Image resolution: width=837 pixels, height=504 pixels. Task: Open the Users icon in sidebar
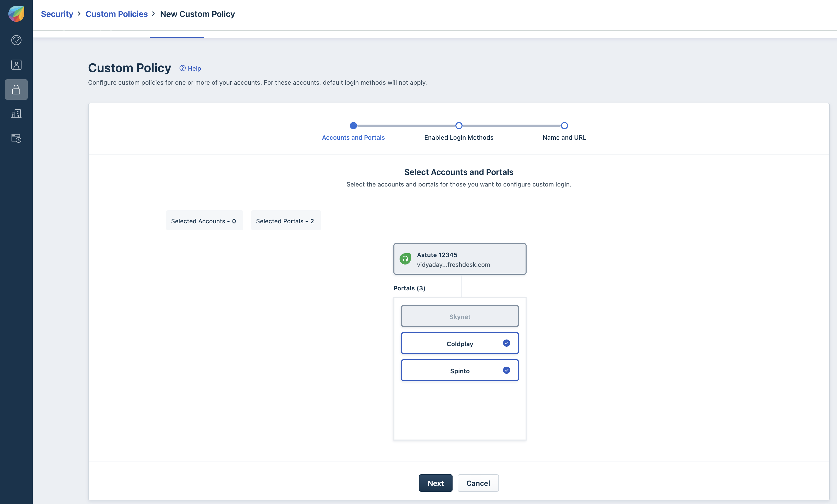16,65
